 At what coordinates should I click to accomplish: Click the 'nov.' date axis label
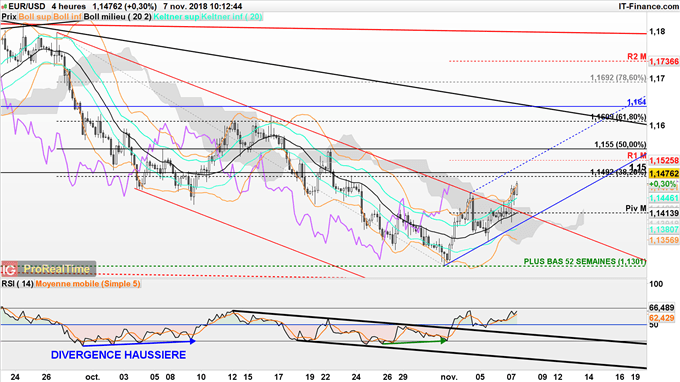pos(449,377)
